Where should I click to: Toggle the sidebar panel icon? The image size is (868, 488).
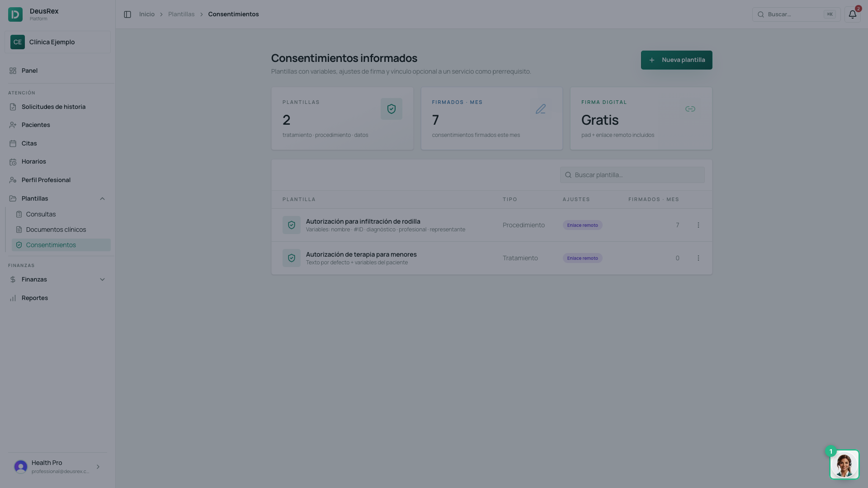pos(127,14)
